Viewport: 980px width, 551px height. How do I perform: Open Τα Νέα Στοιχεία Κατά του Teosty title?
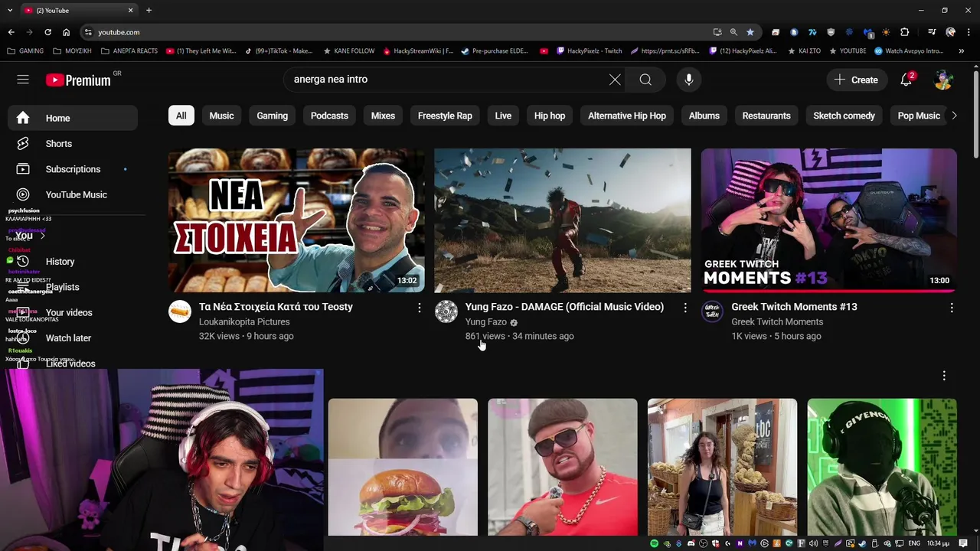click(276, 307)
